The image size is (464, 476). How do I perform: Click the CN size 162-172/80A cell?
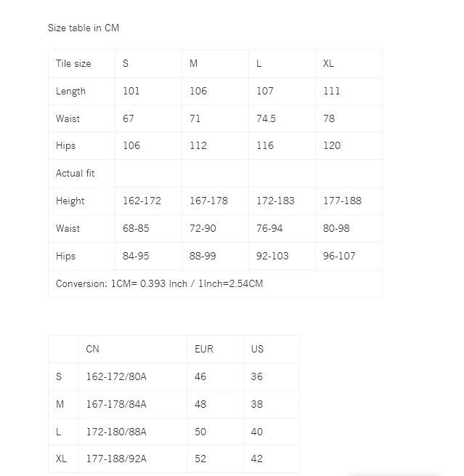pyautogui.click(x=133, y=376)
